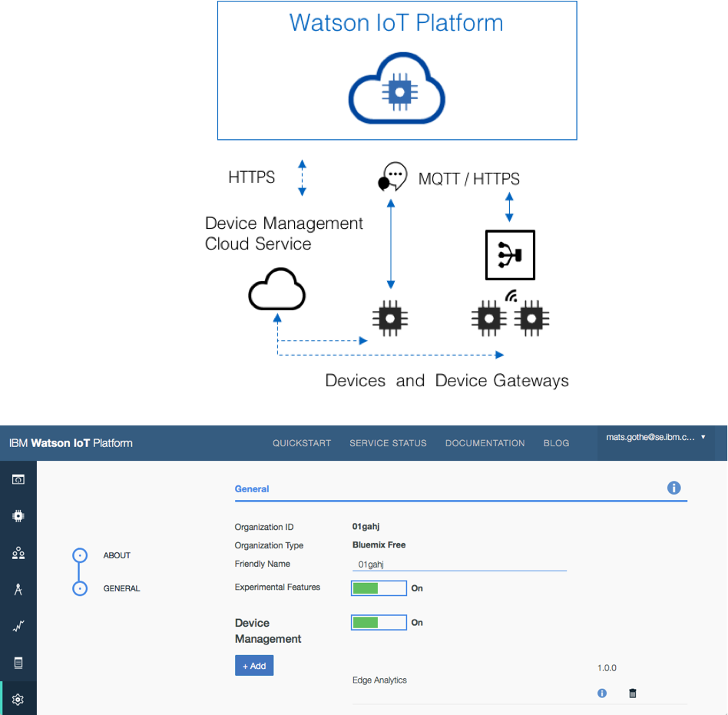Click the ABOUT circle marker
Image resolution: width=728 pixels, height=715 pixels.
click(x=80, y=555)
